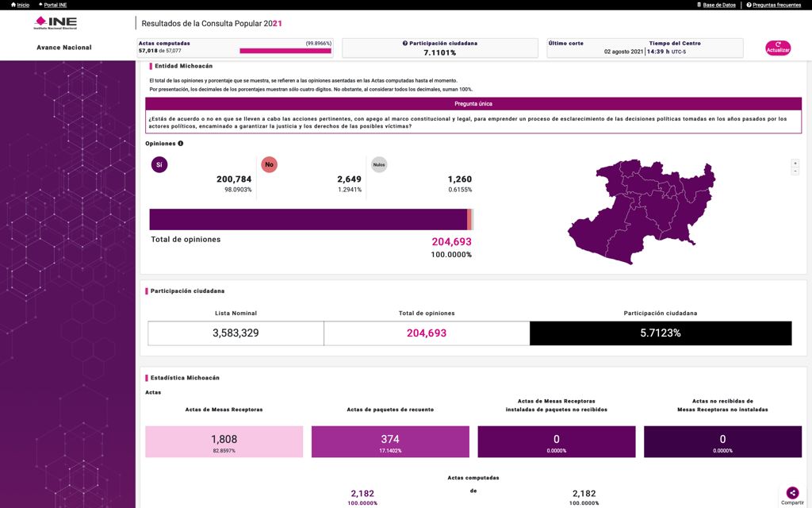
Task: Click the gray Nulos opinion badge
Action: tap(379, 164)
